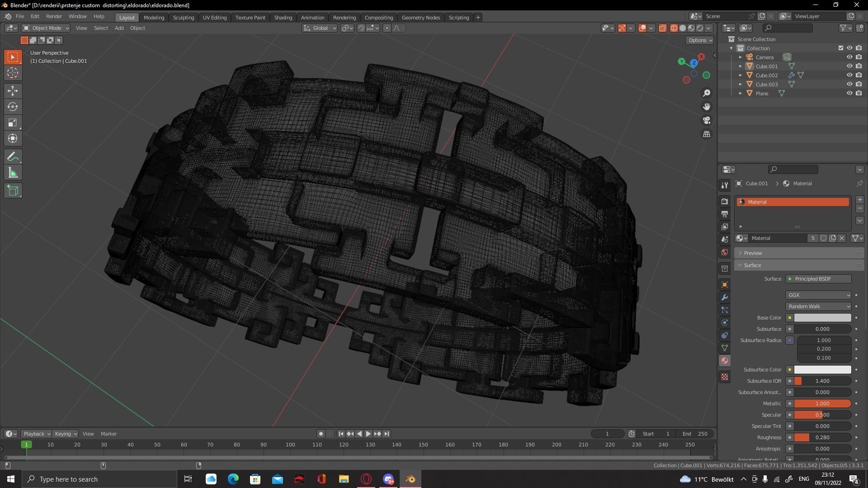The image size is (868, 488).
Task: Open the Object Mode dropdown
Action: click(x=46, y=28)
